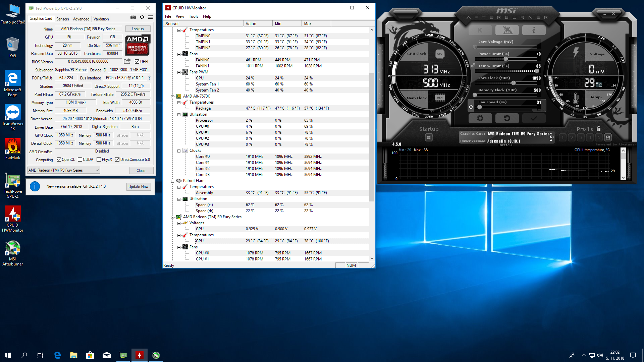Toggle CUDA checkbox in GPU-Z

pyautogui.click(x=80, y=160)
